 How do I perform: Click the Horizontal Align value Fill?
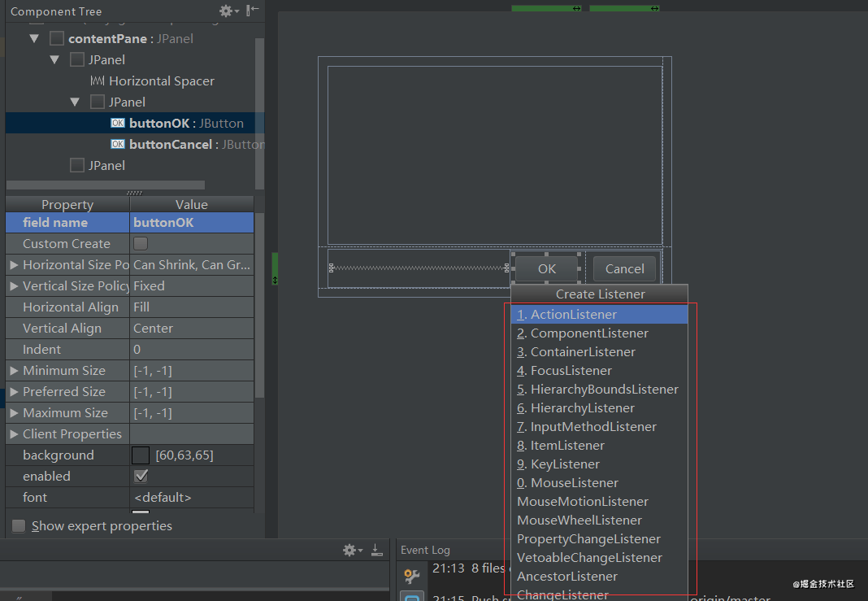point(192,307)
